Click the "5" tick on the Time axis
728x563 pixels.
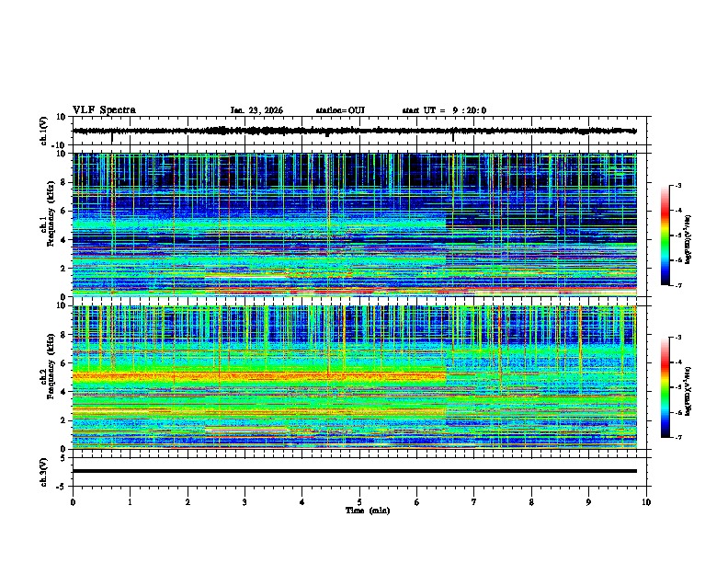click(x=359, y=502)
